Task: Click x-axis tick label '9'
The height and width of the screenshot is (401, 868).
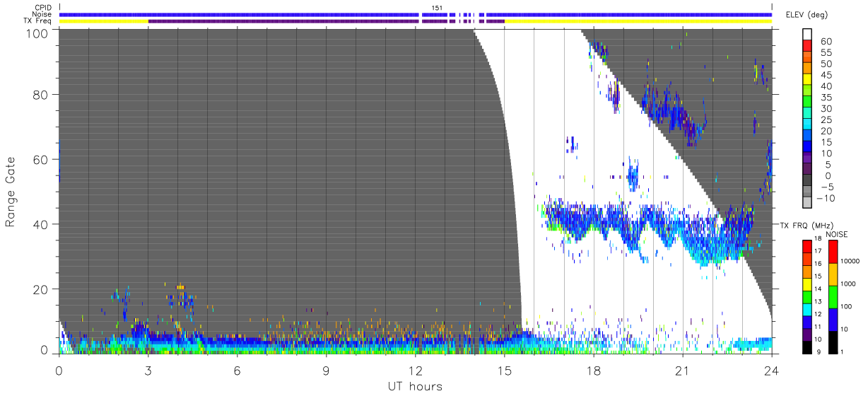Action: point(326,370)
